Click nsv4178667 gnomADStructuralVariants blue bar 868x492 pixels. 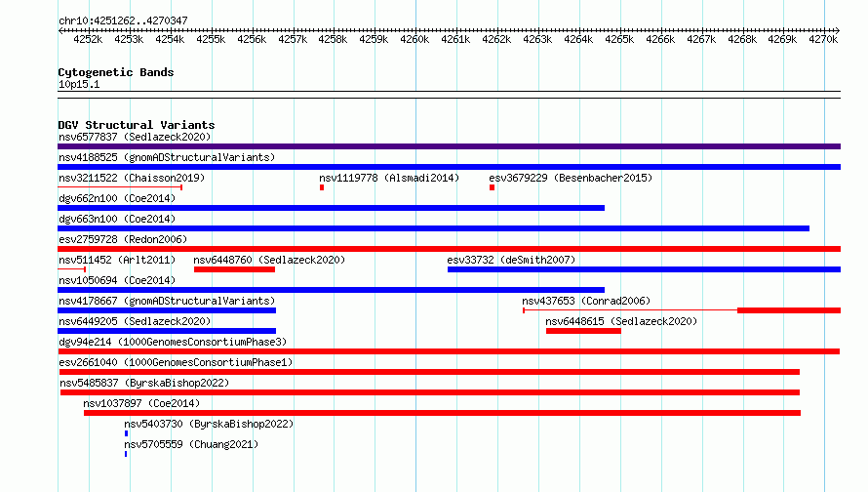pyautogui.click(x=167, y=310)
